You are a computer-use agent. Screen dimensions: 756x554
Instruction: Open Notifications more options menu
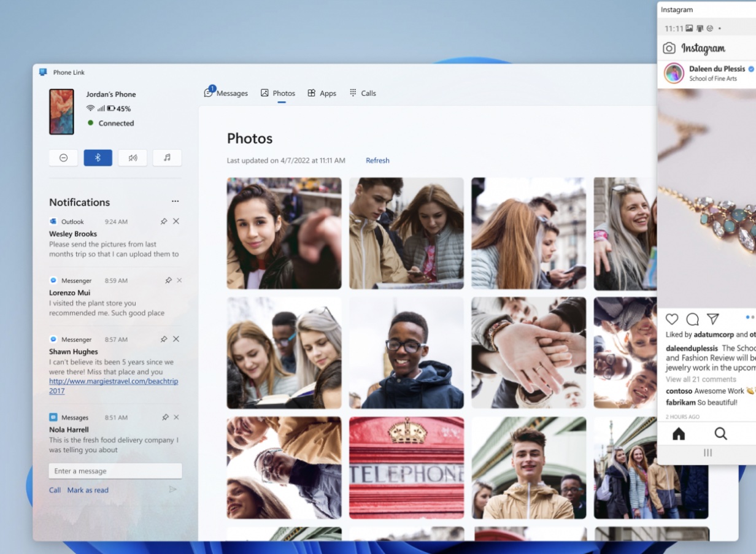click(x=175, y=201)
